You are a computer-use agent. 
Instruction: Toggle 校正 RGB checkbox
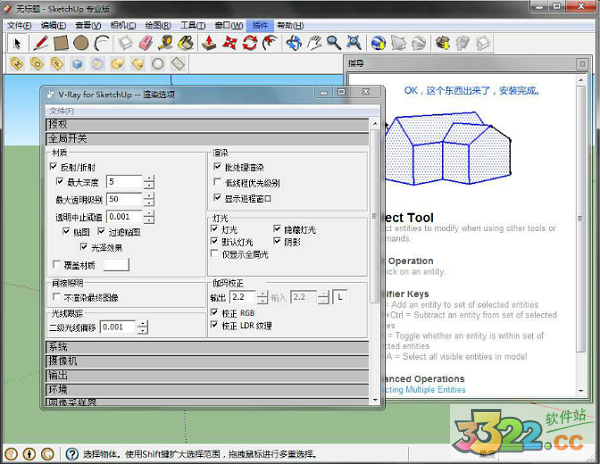click(x=214, y=313)
